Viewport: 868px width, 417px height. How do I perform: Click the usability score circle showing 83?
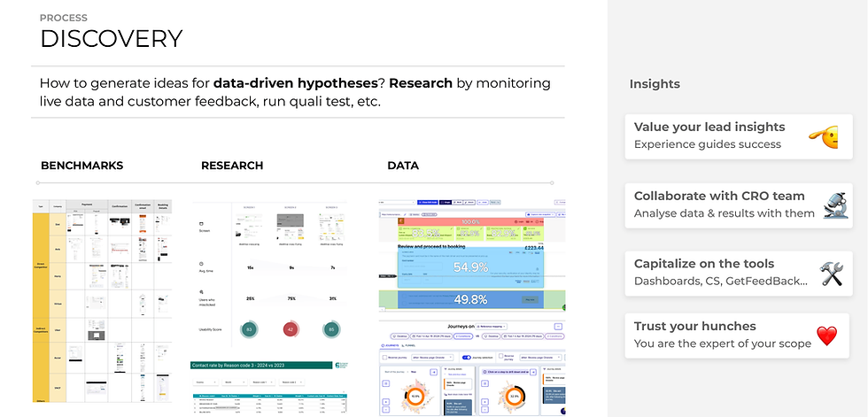[250, 329]
